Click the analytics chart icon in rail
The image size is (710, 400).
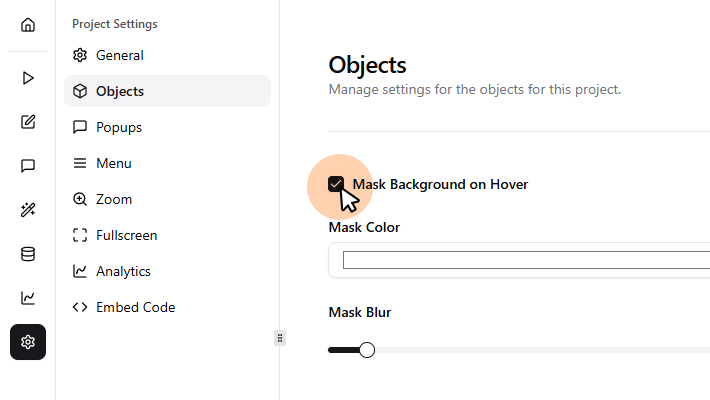(28, 298)
